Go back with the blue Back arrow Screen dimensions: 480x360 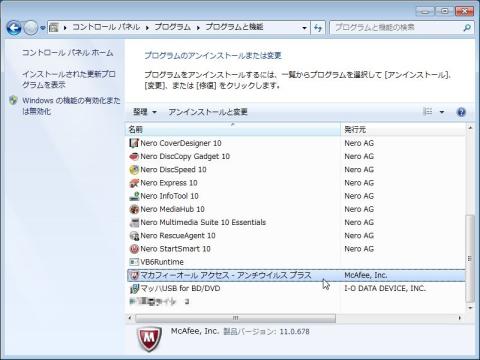point(14,28)
